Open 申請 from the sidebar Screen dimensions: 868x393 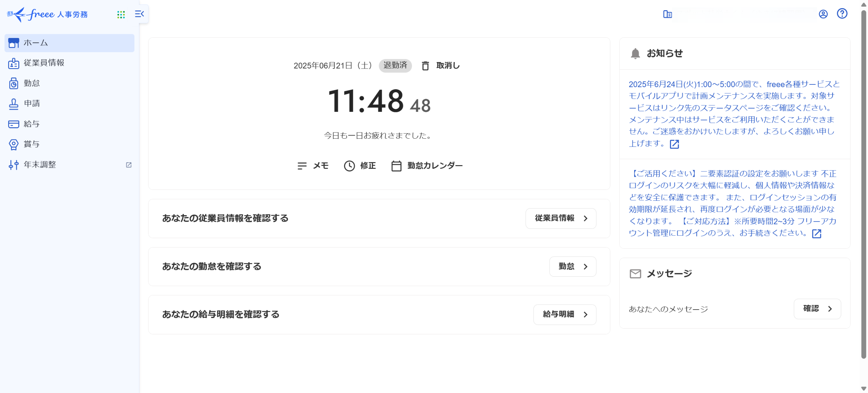coord(32,103)
